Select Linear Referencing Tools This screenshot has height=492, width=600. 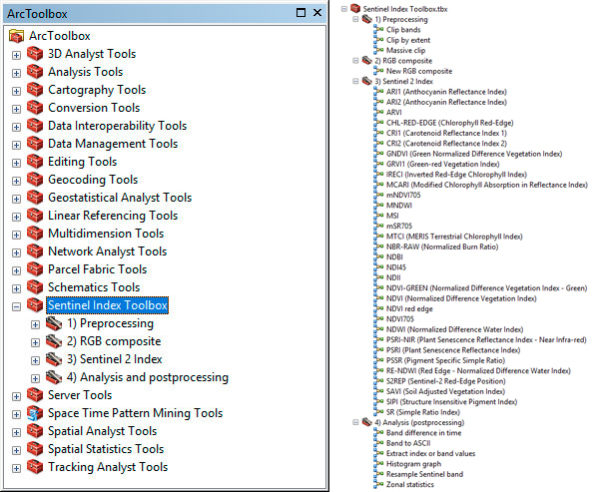pyautogui.click(x=113, y=216)
